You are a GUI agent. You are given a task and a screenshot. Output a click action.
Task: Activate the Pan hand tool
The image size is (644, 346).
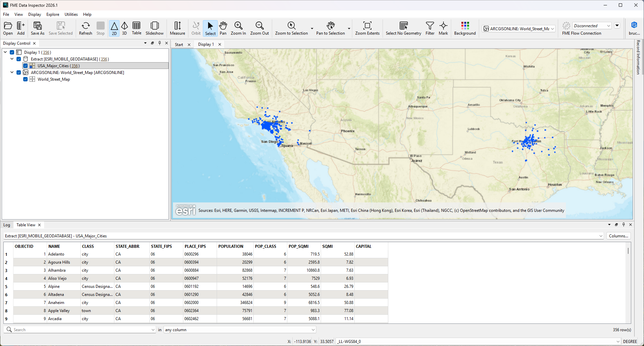[223, 28]
